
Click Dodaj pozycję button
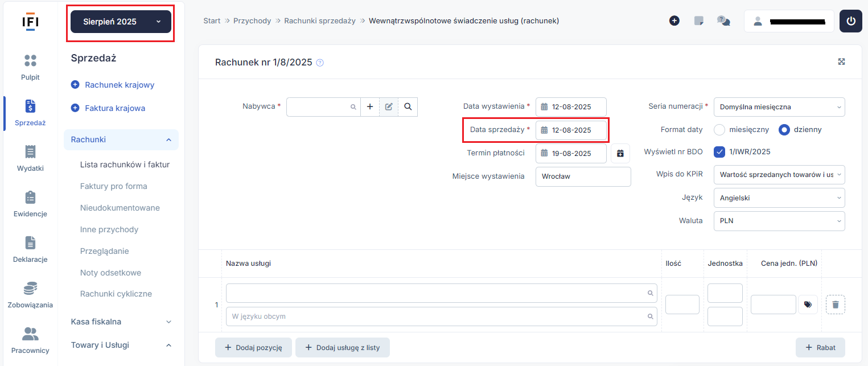253,347
